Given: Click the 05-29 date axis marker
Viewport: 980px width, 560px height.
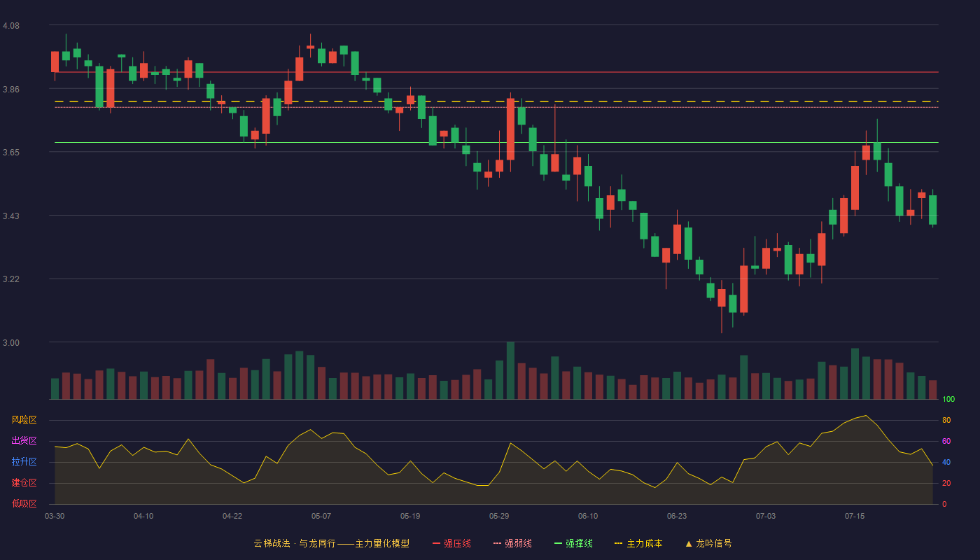Looking at the screenshot, I should [499, 516].
